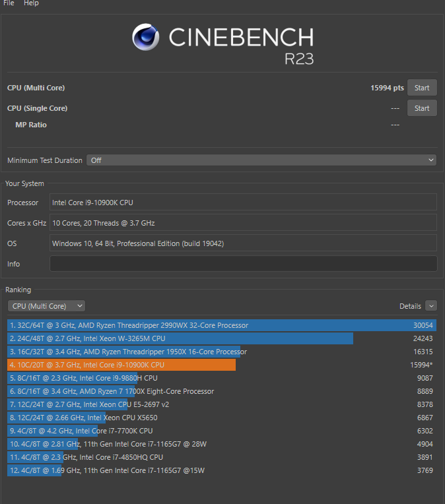The height and width of the screenshot is (504, 445).
Task: Select the i9-9880H ranking row
Action: 222,378
